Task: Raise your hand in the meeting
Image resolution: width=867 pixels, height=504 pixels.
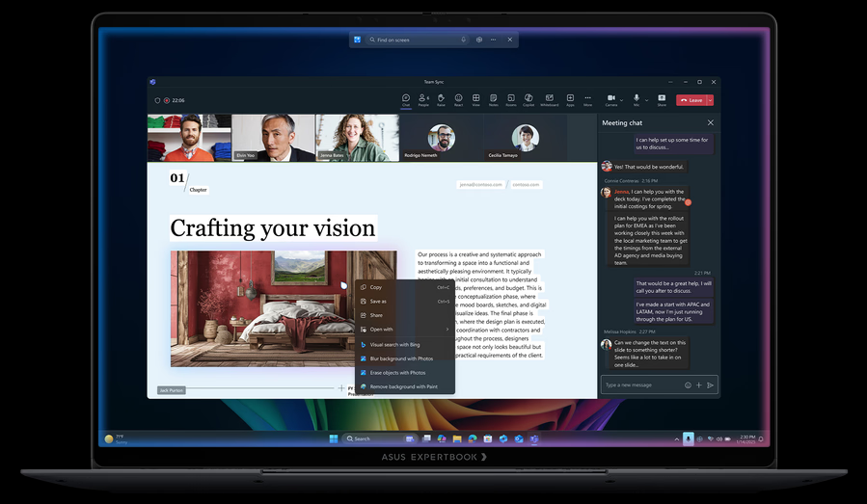Action: coord(441,98)
